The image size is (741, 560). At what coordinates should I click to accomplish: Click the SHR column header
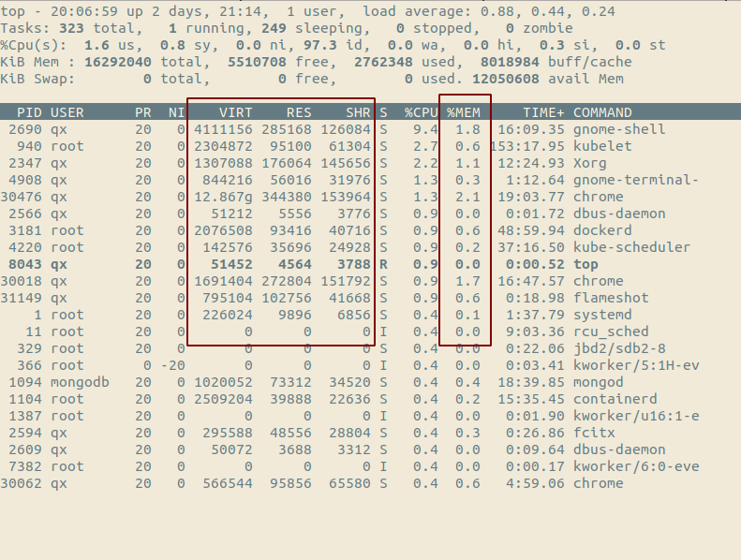pyautogui.click(x=358, y=112)
